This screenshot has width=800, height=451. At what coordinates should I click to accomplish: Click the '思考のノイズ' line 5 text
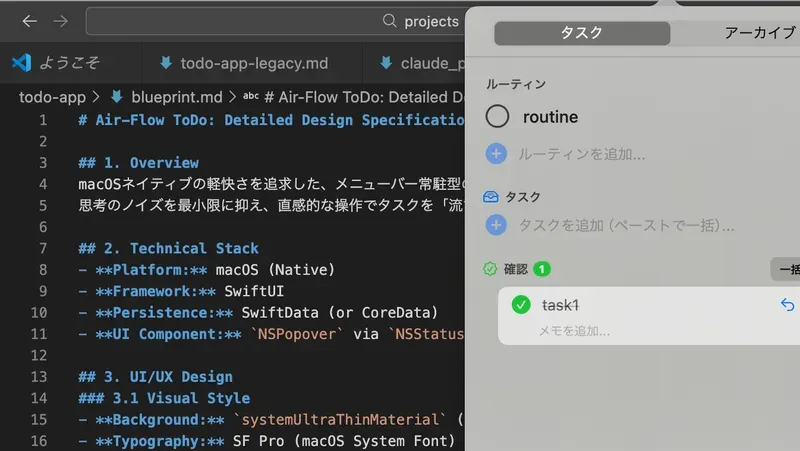pos(271,206)
